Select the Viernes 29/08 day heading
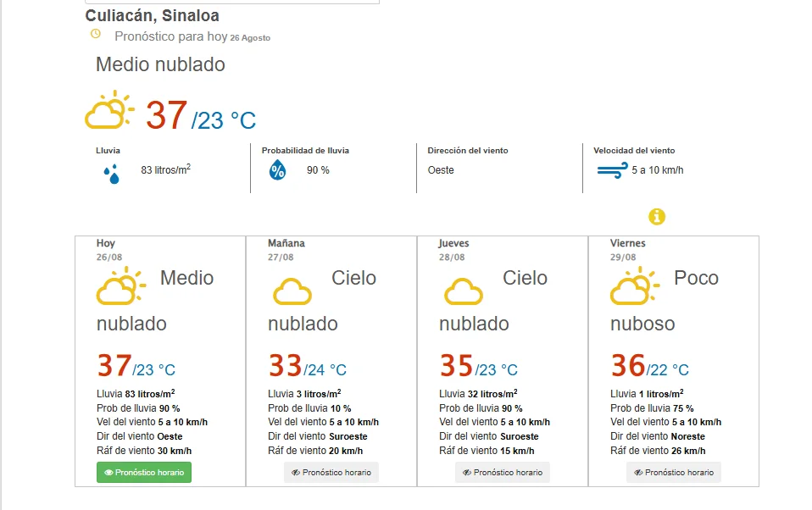The width and height of the screenshot is (812, 510). pyautogui.click(x=627, y=250)
